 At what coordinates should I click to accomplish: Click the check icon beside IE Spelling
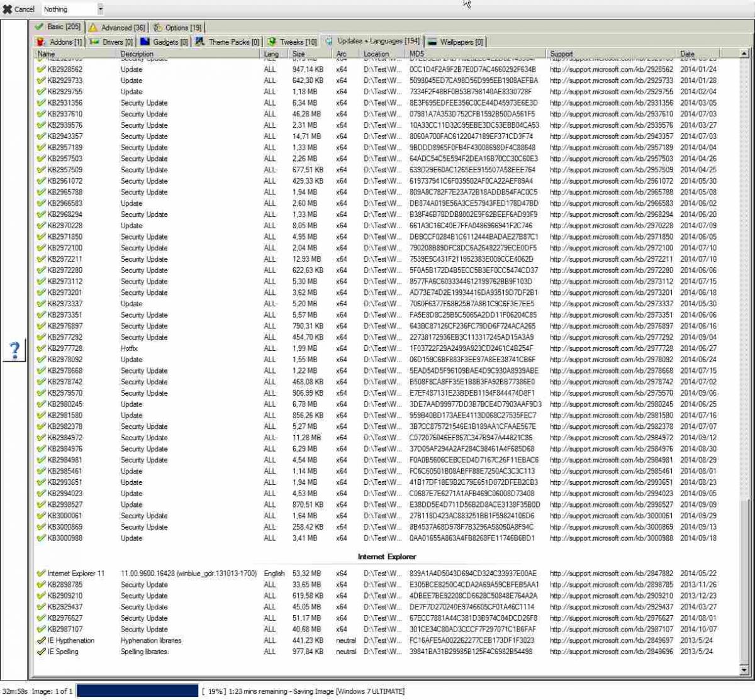pyautogui.click(x=42, y=652)
